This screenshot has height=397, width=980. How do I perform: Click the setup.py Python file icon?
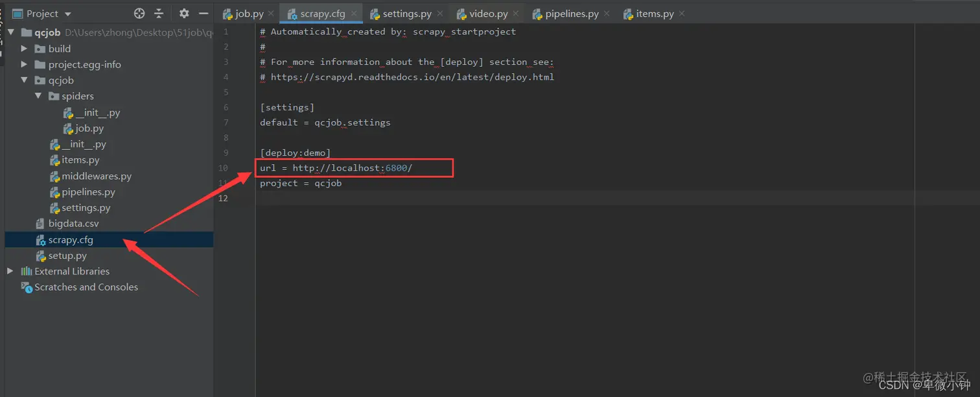[x=41, y=256]
